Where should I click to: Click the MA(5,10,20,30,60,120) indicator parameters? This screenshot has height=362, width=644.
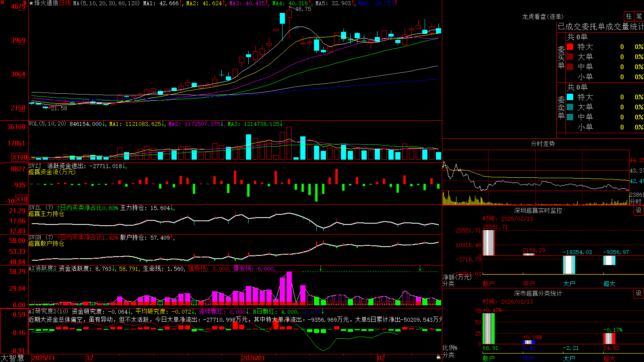pyautogui.click(x=106, y=3)
